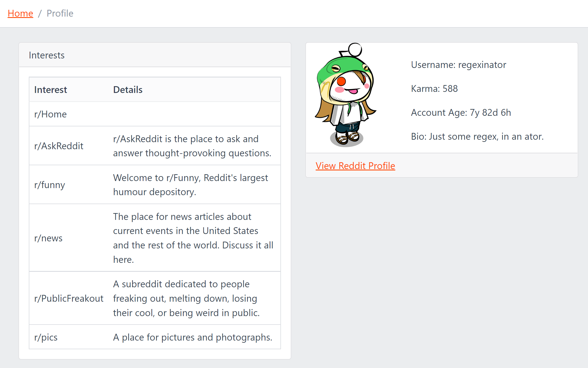588x368 pixels.
Task: Click the r/funny humour depository description
Action: (190, 185)
